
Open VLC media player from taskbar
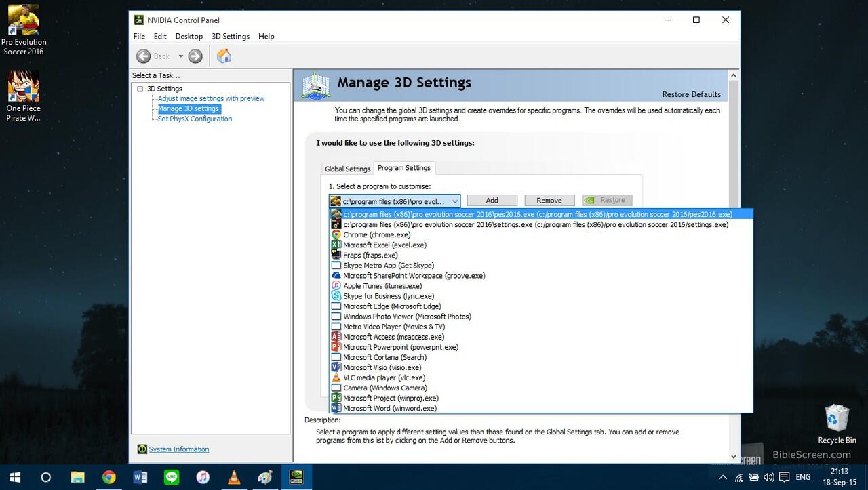coord(234,477)
